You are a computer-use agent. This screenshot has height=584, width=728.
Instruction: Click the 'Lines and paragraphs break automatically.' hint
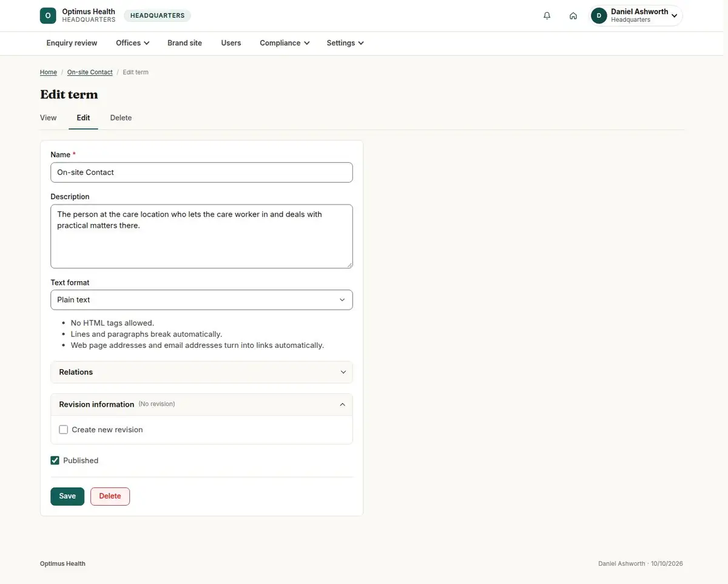tap(146, 334)
